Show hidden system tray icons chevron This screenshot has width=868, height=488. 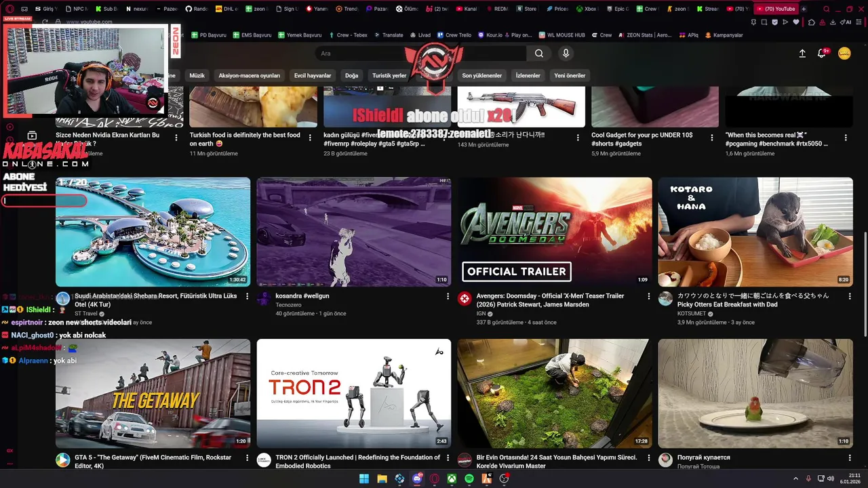(x=796, y=479)
